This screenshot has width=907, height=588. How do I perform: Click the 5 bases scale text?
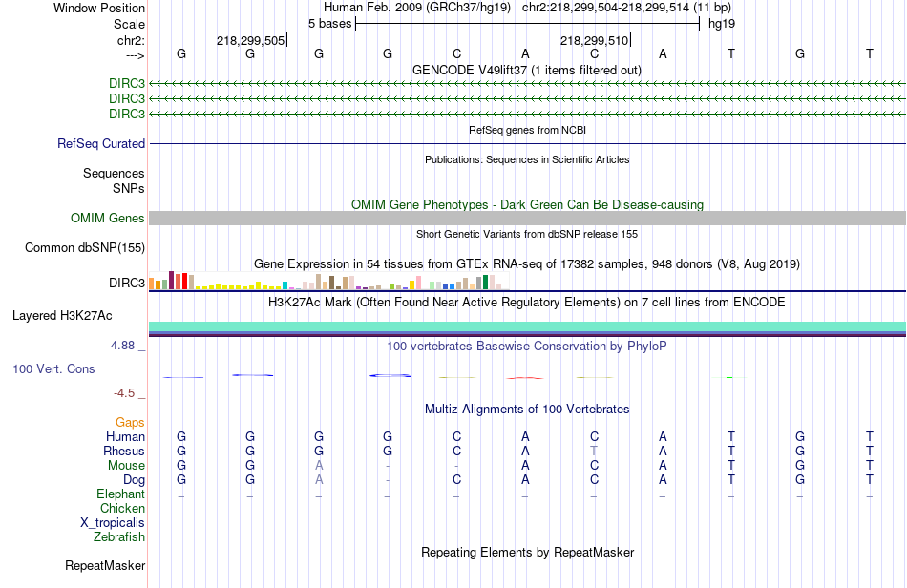(x=329, y=24)
